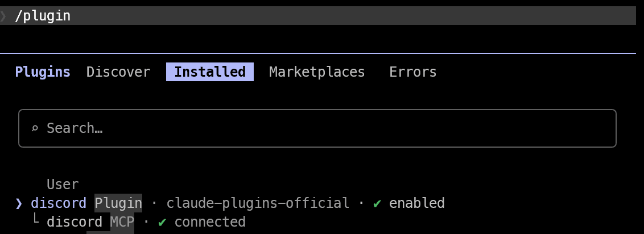Screen dimensions: 644x234
Task: Click the Plugins heading label
Action: (43, 72)
